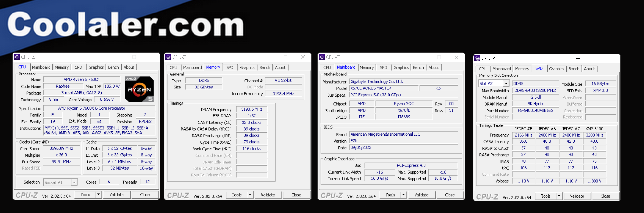Click Tools button in Mainboard window
This screenshot has height=213, width=644.
point(390,195)
